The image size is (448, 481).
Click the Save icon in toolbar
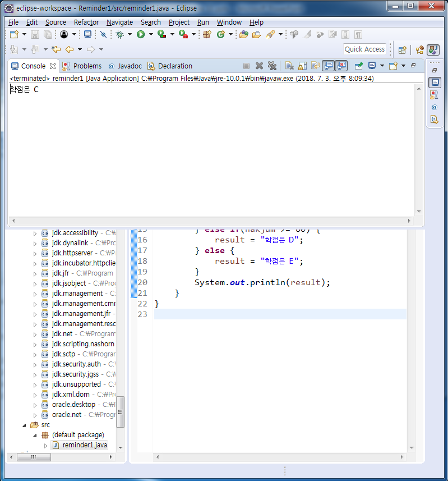tap(35, 34)
